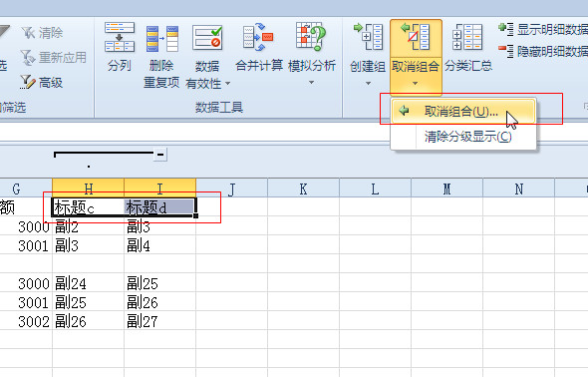Click cell containing 副2
The width and height of the screenshot is (588, 377).
(88, 226)
